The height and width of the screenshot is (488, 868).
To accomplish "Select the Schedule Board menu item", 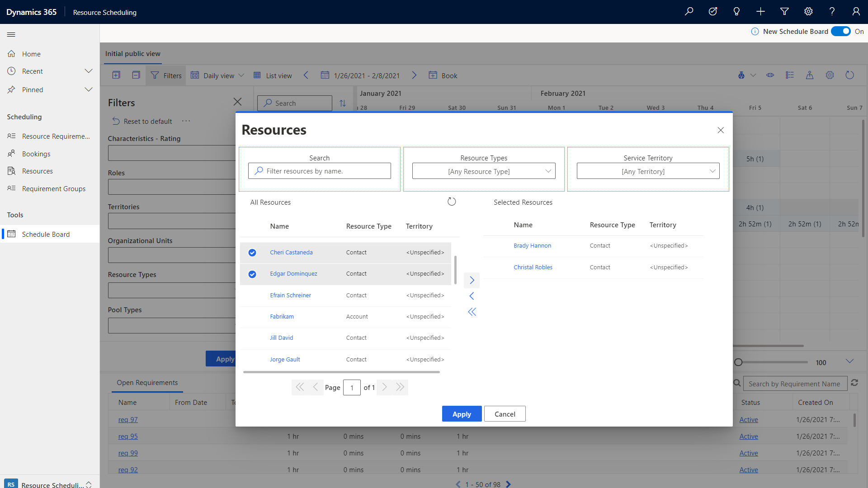I will (x=46, y=234).
